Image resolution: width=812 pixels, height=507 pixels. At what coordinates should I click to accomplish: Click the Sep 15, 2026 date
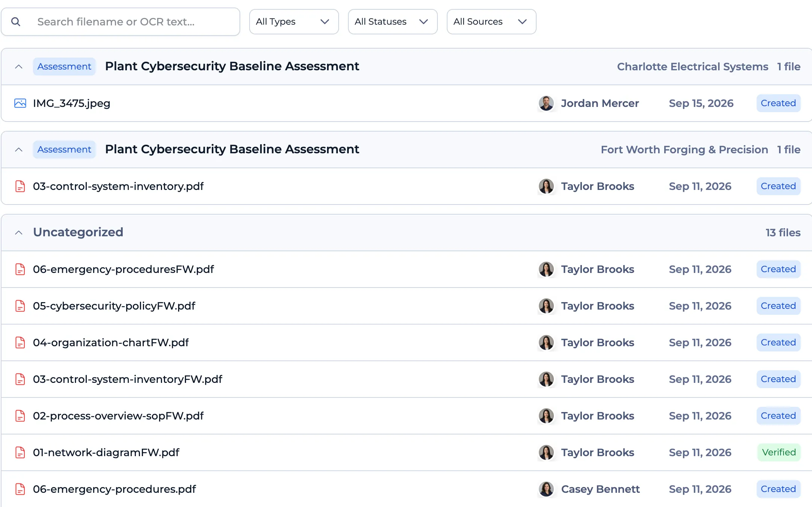coord(701,103)
